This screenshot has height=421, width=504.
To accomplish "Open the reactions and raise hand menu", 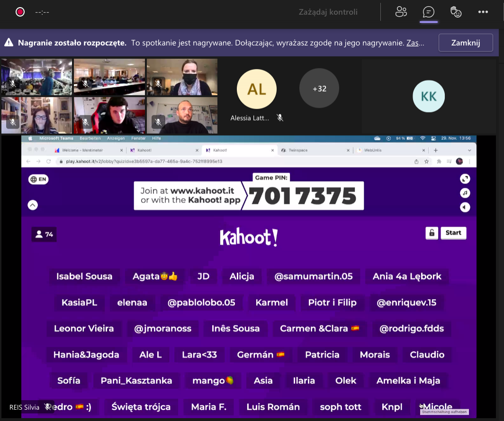I will click(x=456, y=12).
